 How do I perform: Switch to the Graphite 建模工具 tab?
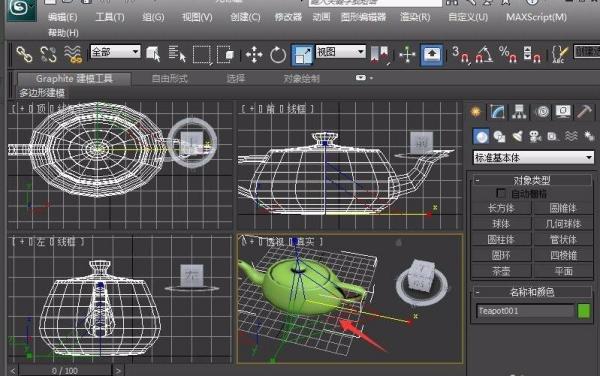pos(74,78)
